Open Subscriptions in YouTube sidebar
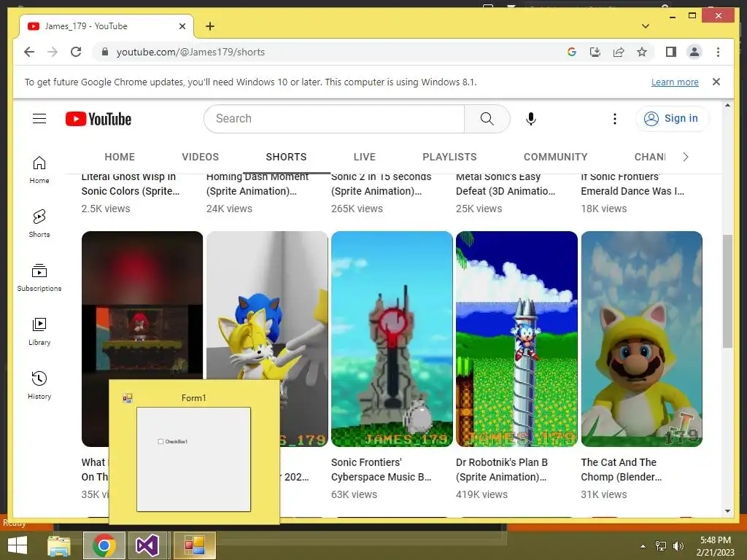Image resolution: width=747 pixels, height=560 pixels. [x=39, y=278]
